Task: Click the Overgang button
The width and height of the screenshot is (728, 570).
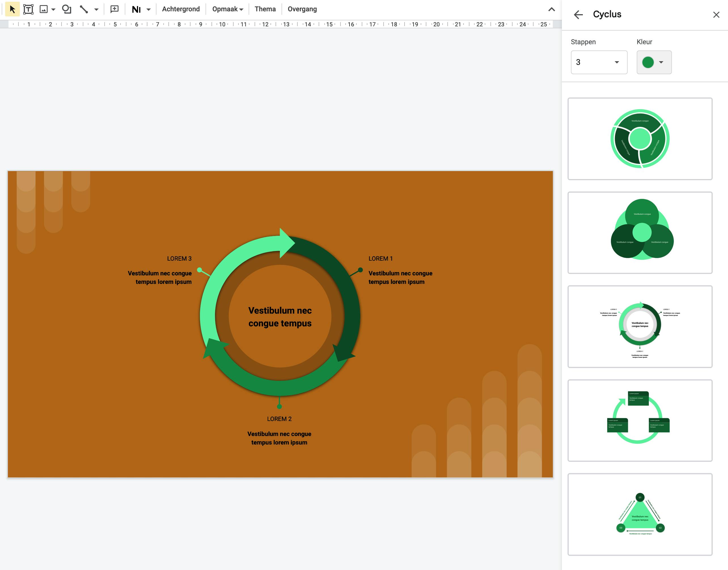Action: (302, 9)
